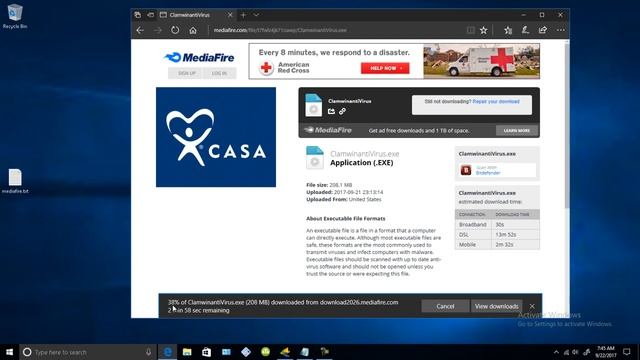Open the Add notes pen tool
The height and width of the screenshot is (360, 640).
(x=525, y=30)
